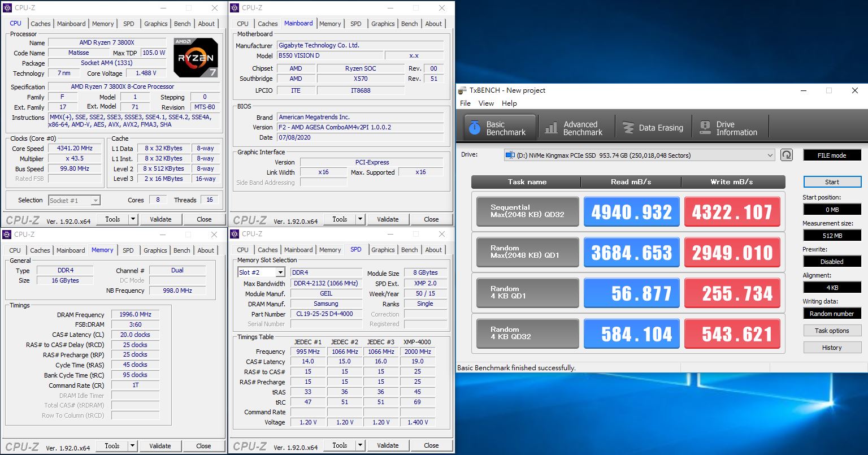Viewport: 868px width, 455px height.
Task: Open the View menu in TxBENCH
Action: click(486, 103)
